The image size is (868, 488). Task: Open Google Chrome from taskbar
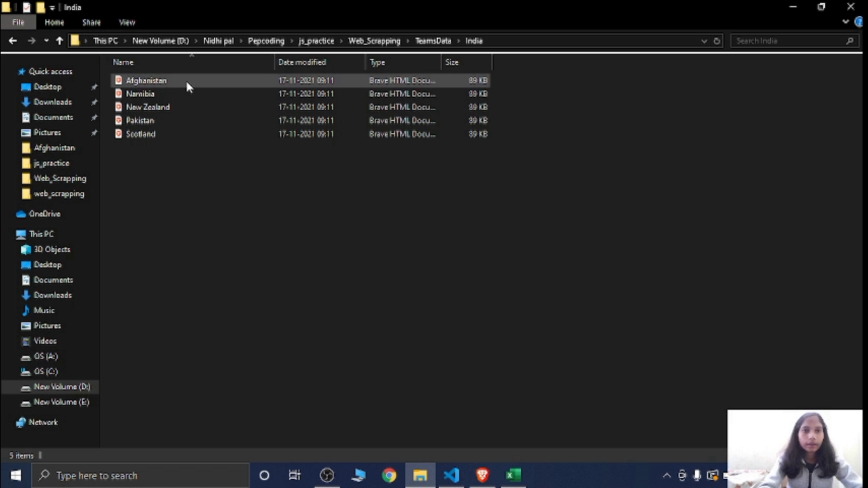coord(389,475)
